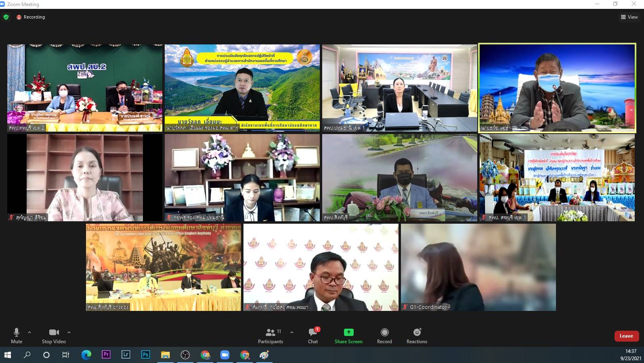
Task: Click the Share Screen icon
Action: coord(348,332)
